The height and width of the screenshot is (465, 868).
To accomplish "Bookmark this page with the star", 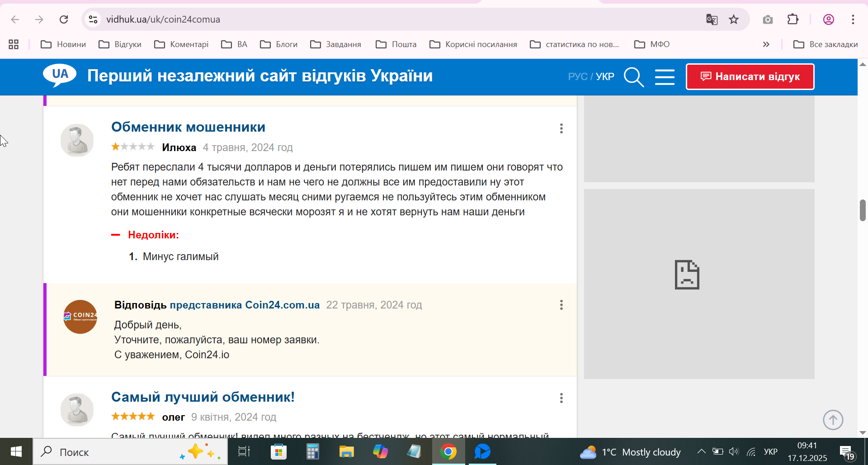I will click(x=734, y=19).
